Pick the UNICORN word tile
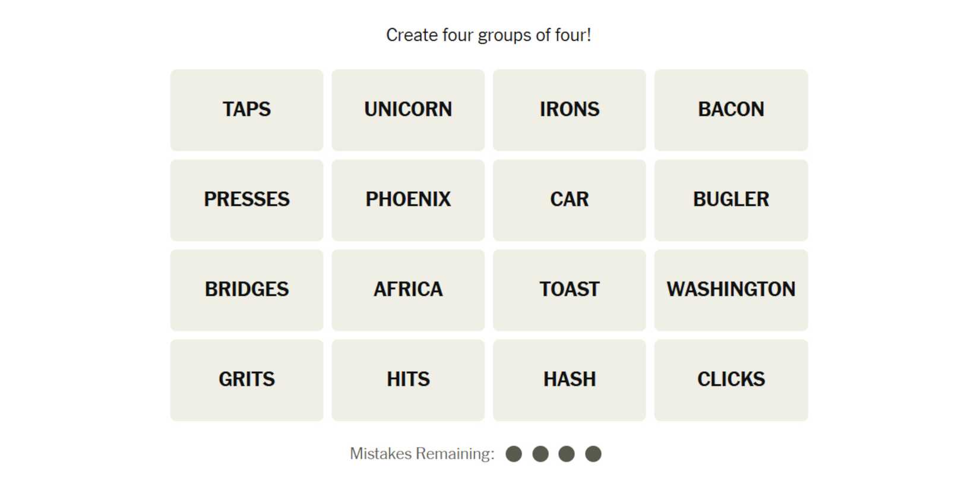The image size is (980, 490). click(x=408, y=110)
